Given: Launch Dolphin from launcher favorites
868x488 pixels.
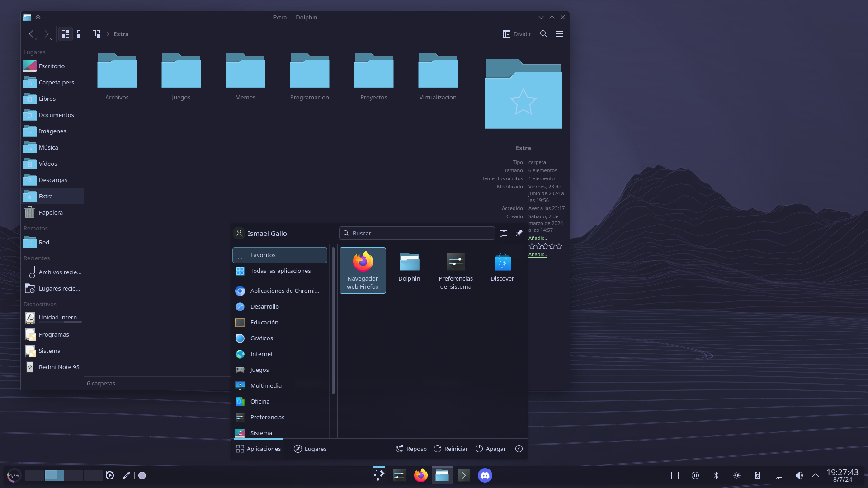Looking at the screenshot, I should pos(409,270).
